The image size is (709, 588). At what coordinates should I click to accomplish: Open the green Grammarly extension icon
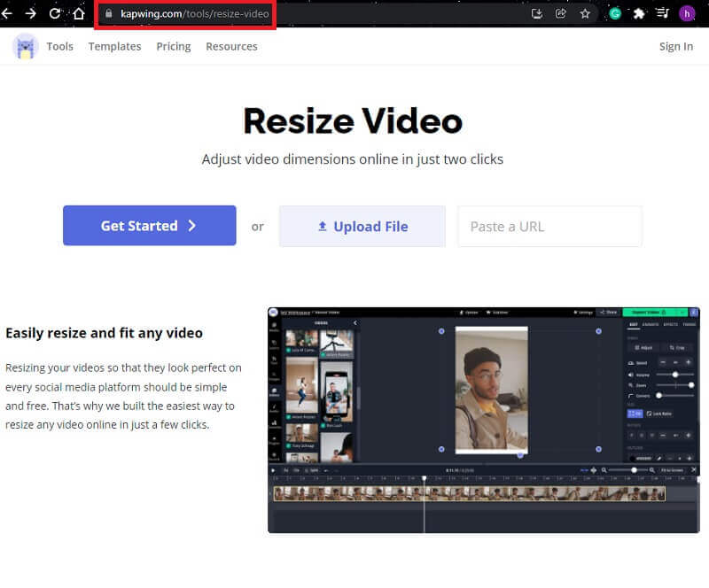pos(615,13)
